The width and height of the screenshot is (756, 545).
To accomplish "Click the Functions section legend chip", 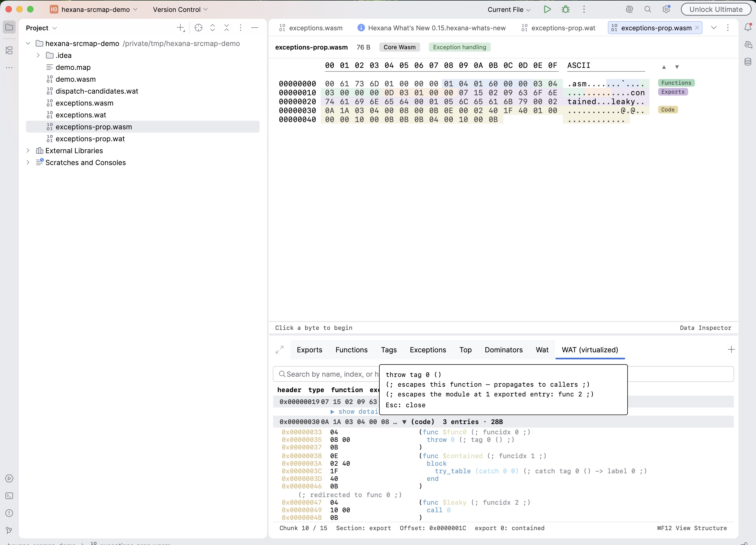I will [x=676, y=83].
